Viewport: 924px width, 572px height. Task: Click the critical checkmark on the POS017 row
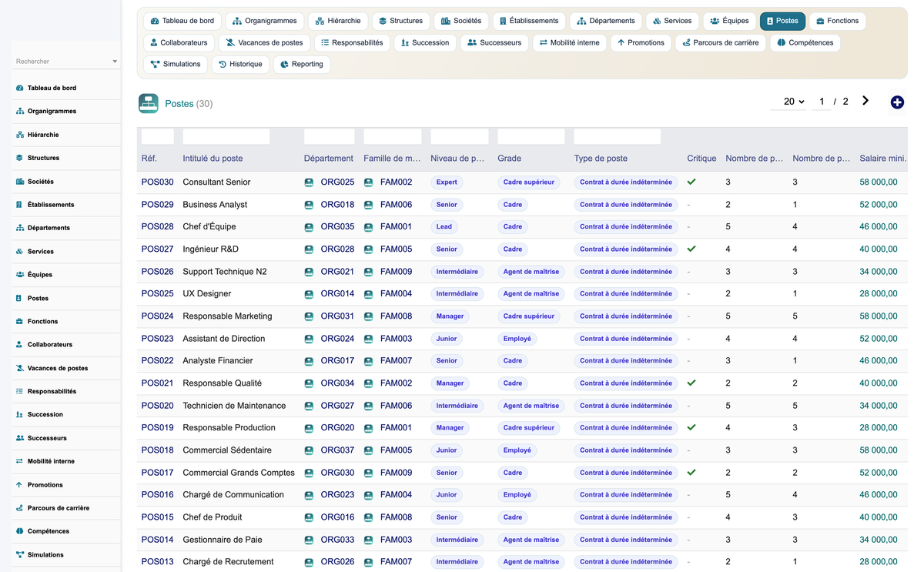coord(691,473)
